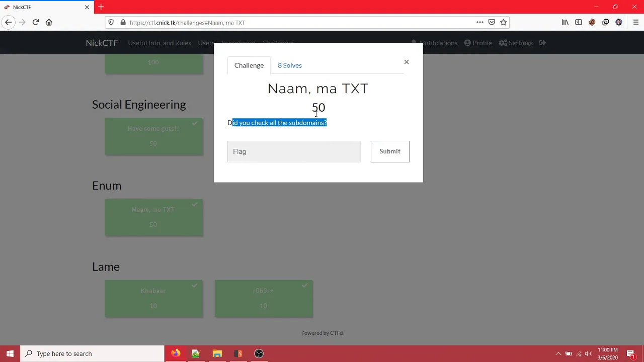Save page to Pocket
Viewport: 644px width, 362px height.
[492, 22]
